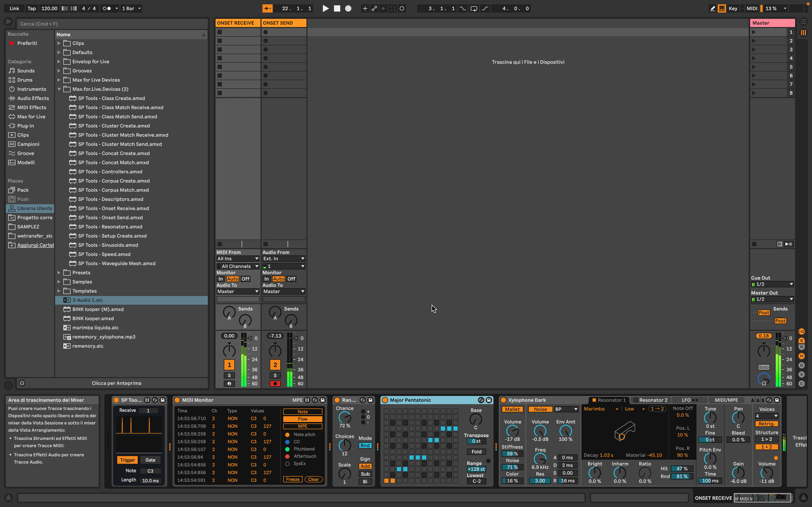The height and width of the screenshot is (507, 812).
Task: Click the Clear button in MIDI Monitor
Action: tap(313, 479)
